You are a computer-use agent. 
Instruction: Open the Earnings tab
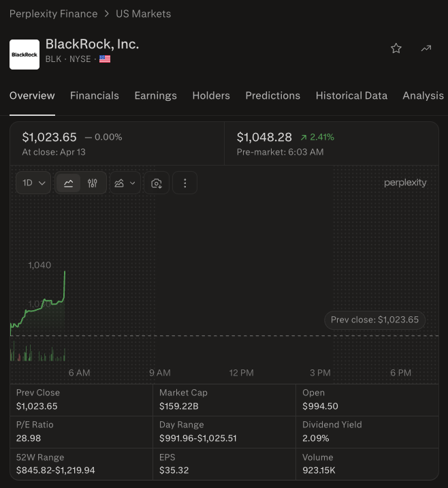155,95
